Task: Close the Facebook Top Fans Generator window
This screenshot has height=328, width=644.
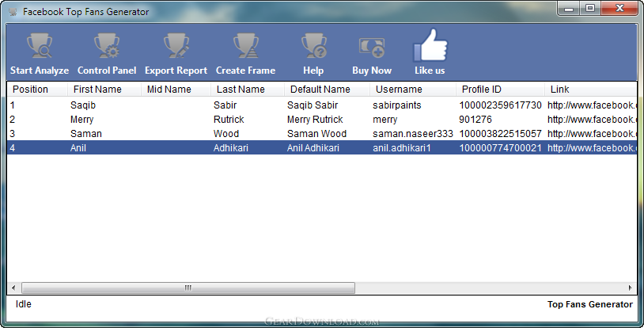Action: coord(619,9)
